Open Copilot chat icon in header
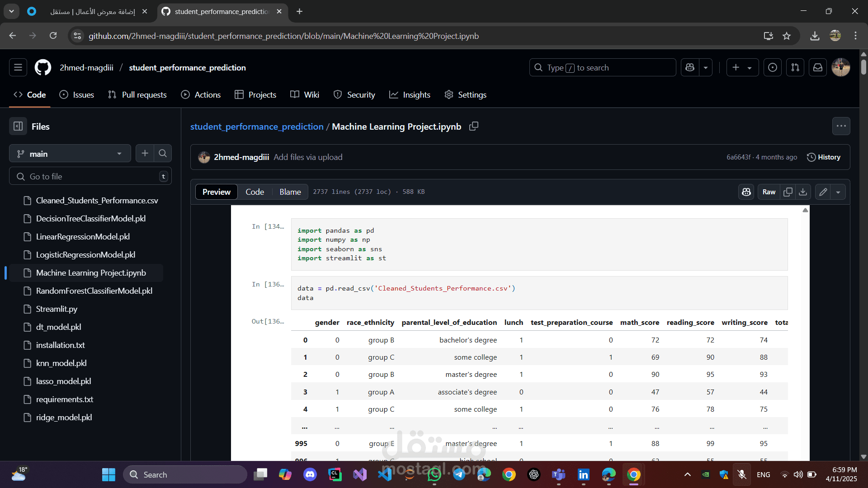 coord(690,68)
